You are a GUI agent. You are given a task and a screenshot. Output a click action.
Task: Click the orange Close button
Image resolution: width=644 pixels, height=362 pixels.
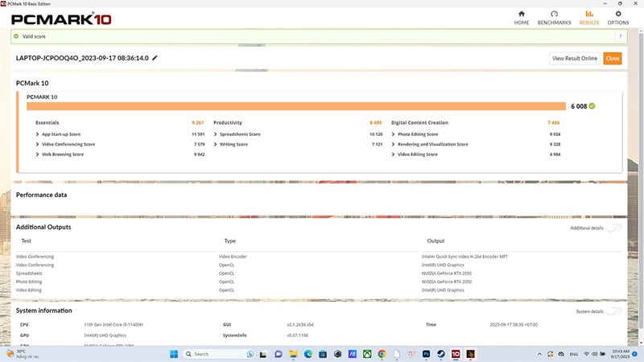coord(613,58)
